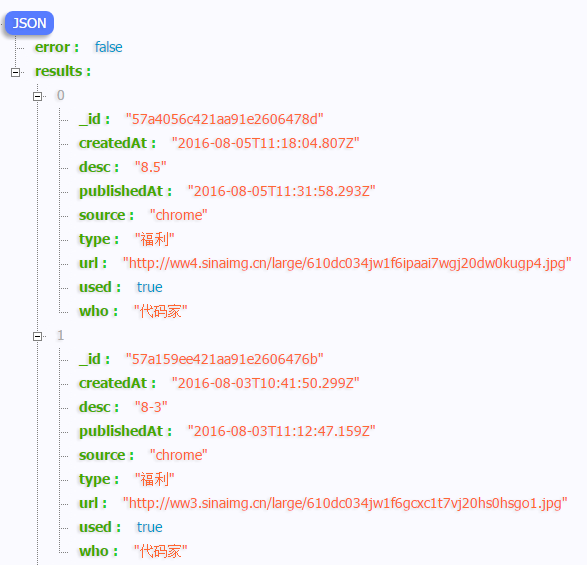
Task: Select the _id value 57a4056c421aa91e2606478d
Action: (225, 119)
